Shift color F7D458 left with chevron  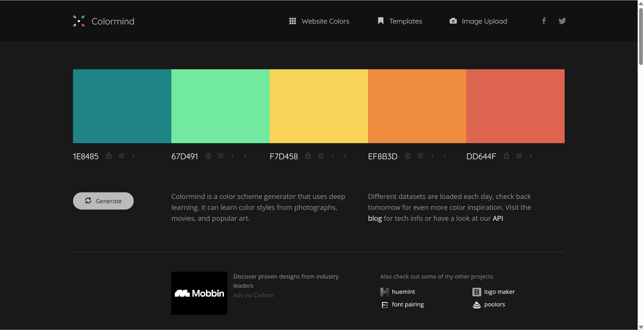(x=333, y=156)
